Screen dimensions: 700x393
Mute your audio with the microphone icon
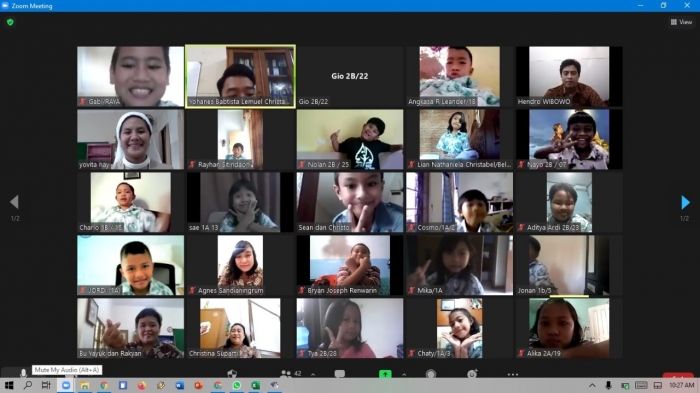click(x=23, y=373)
